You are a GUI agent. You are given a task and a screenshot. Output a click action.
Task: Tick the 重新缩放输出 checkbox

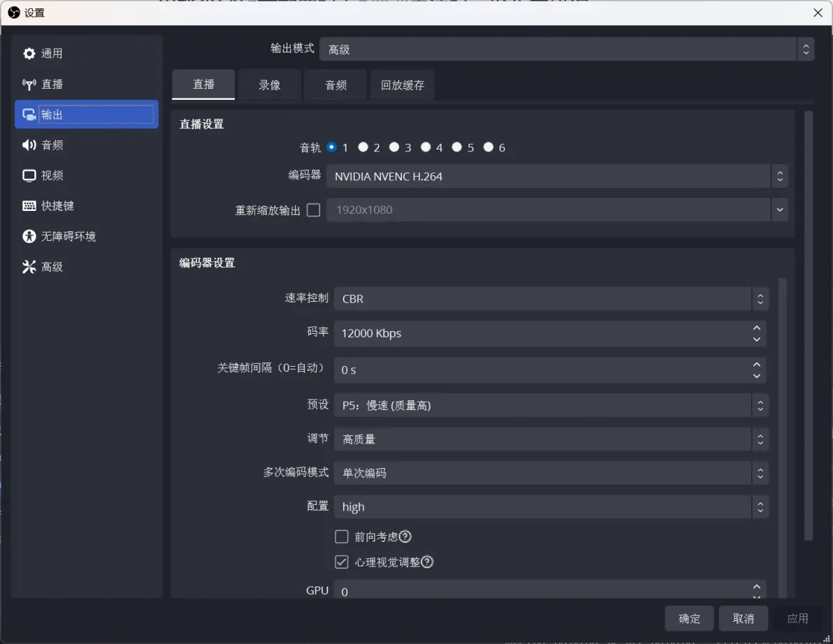(x=314, y=210)
